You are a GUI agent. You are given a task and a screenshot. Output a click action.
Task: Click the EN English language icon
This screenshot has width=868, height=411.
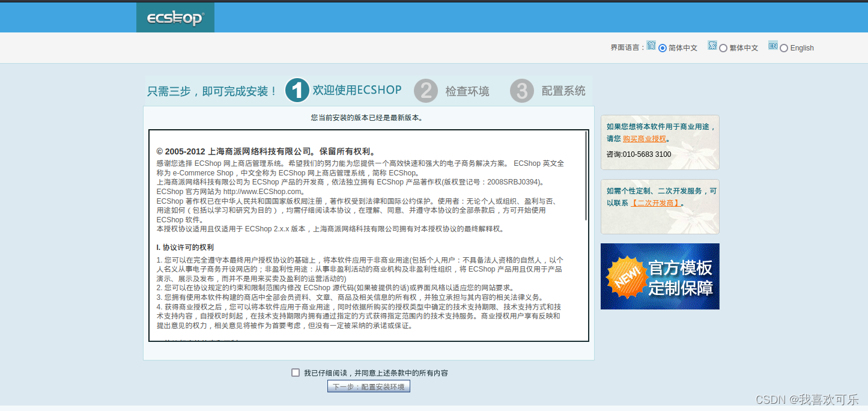(772, 45)
